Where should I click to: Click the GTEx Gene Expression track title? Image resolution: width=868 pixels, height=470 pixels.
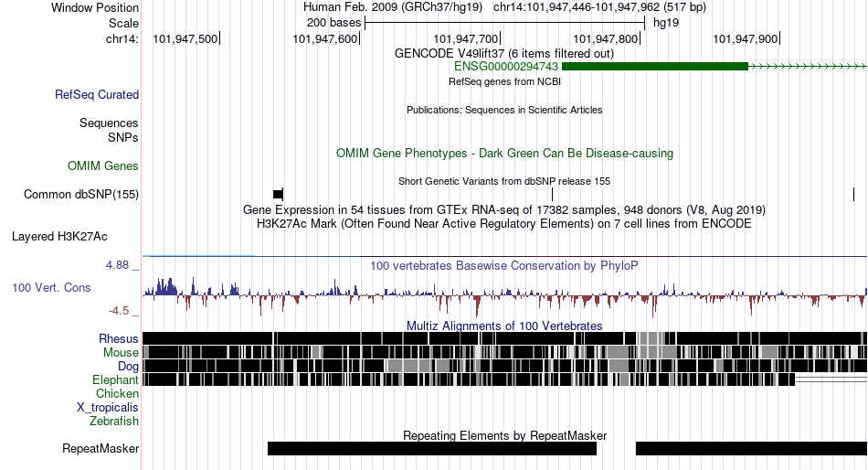point(504,210)
